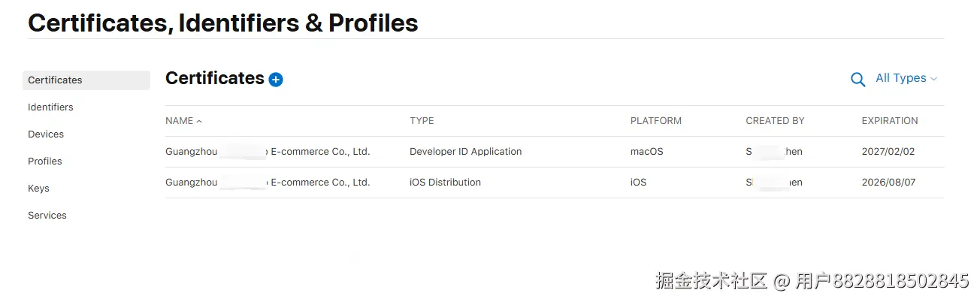Click the CREATED BY column header

coord(775,121)
